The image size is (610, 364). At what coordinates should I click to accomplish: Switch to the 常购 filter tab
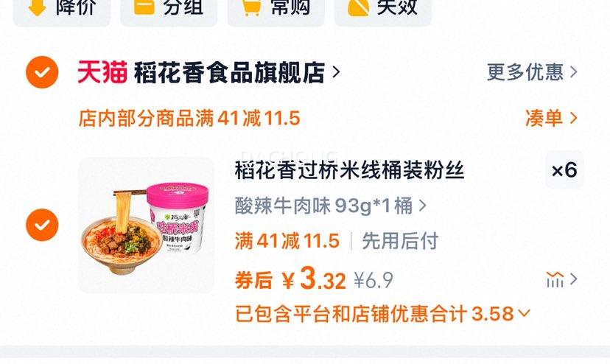[x=276, y=9]
